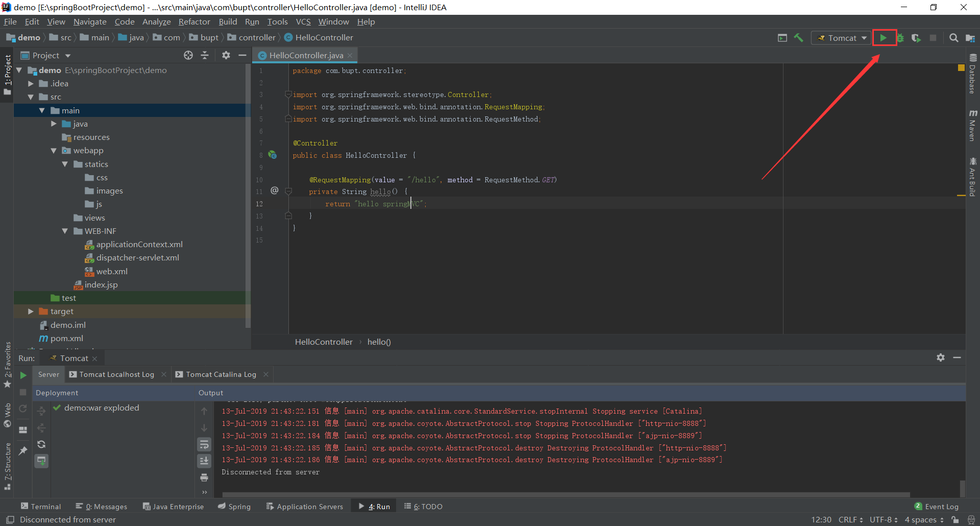The image size is (980, 526).
Task: Open the Terminal tool window button
Action: tap(41, 506)
